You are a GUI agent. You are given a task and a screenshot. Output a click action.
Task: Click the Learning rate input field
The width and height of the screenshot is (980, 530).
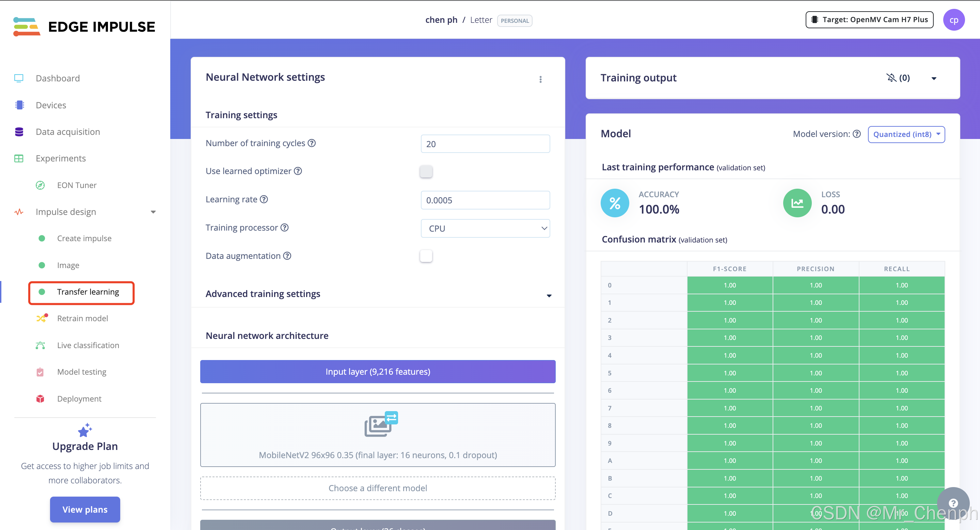click(485, 200)
